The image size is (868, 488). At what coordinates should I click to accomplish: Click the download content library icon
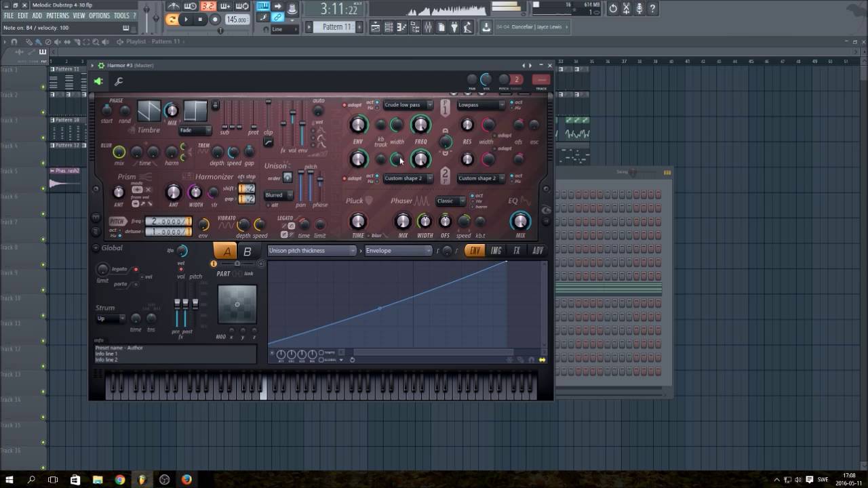486,27
